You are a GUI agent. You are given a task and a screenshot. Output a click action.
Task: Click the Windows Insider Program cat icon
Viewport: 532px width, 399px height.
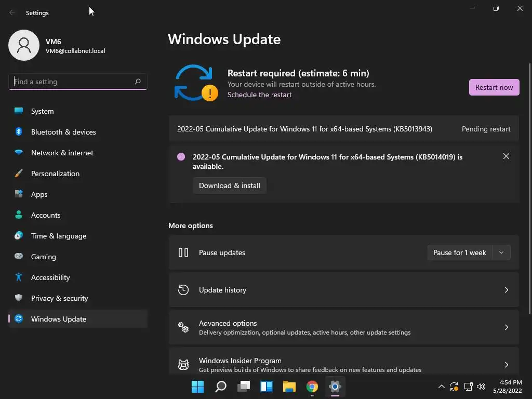pyautogui.click(x=183, y=364)
